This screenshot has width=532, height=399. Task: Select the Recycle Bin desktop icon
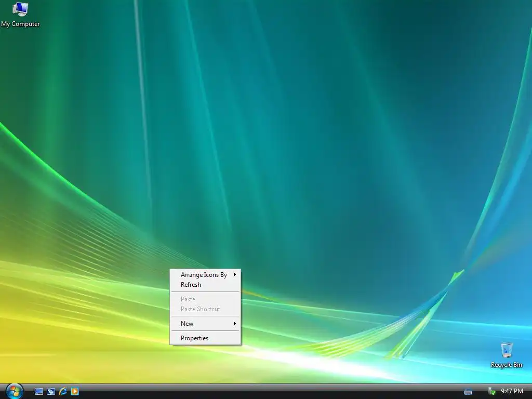point(506,355)
